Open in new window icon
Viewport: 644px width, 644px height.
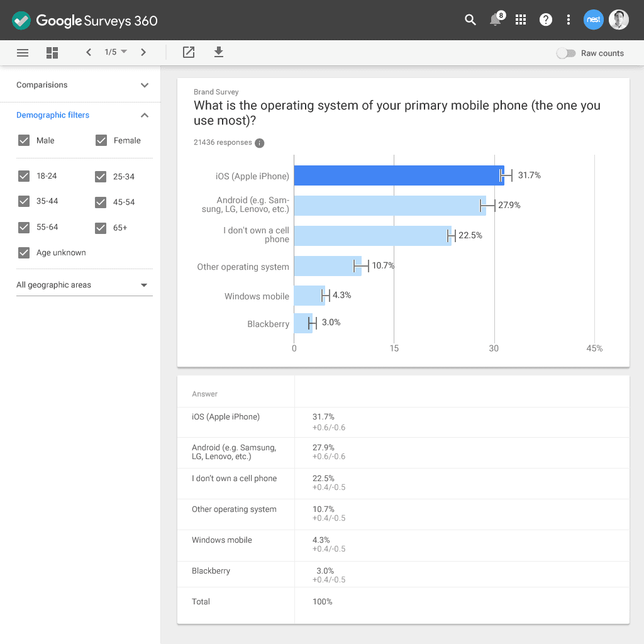tap(189, 52)
